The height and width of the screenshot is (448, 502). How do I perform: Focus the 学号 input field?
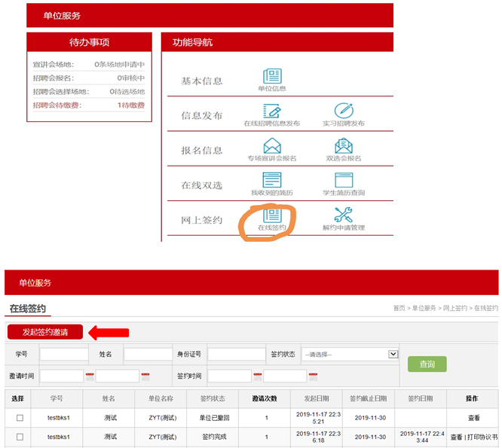[x=64, y=355]
